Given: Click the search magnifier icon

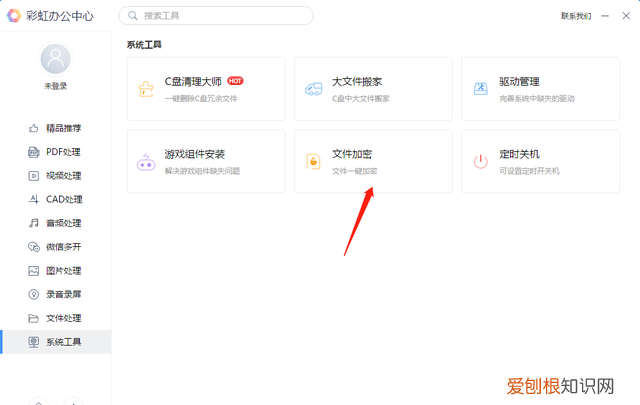Looking at the screenshot, I should (133, 16).
